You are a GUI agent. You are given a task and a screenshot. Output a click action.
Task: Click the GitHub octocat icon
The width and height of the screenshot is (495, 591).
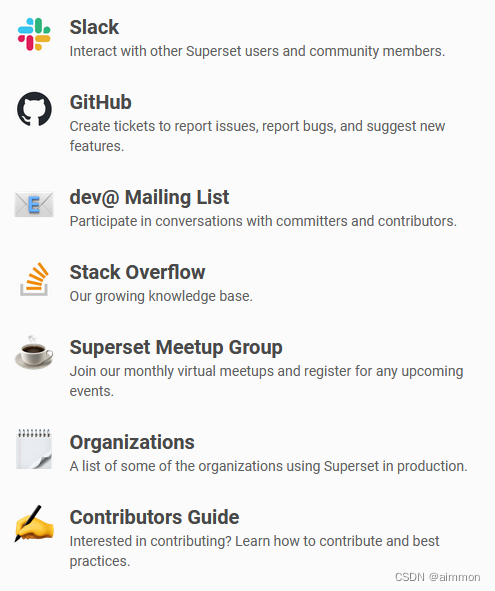point(34,109)
